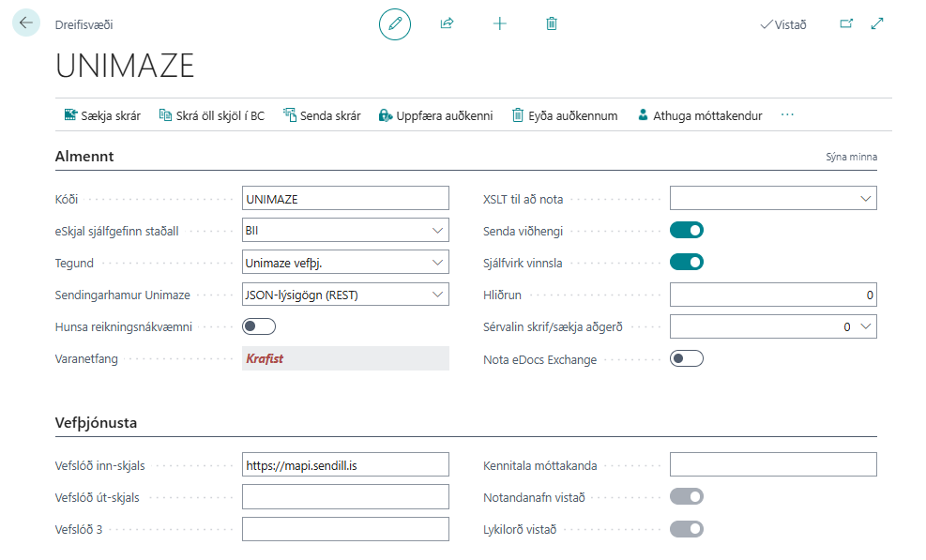Click the Krafist Varanetfang value
The width and height of the screenshot is (926, 560).
tap(345, 358)
